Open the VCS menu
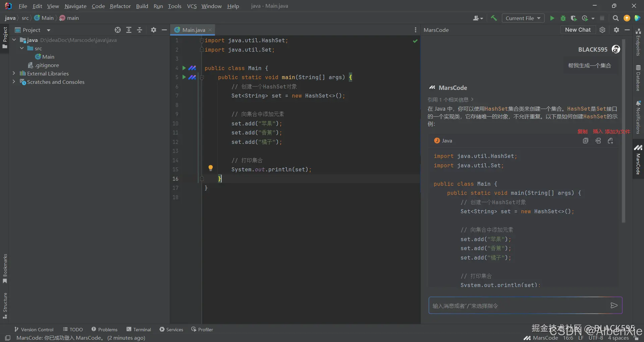 click(192, 6)
